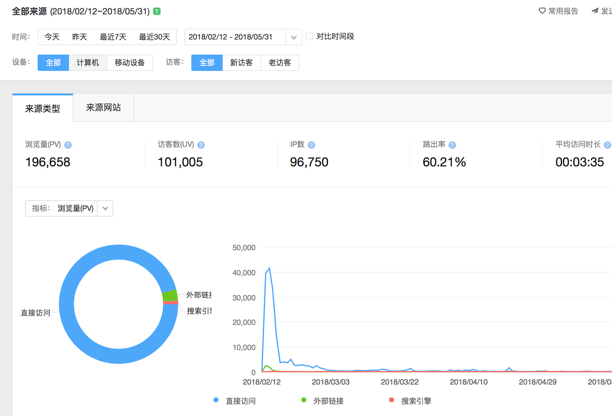
Task: Click the 196,658 page views value
Action: [48, 162]
